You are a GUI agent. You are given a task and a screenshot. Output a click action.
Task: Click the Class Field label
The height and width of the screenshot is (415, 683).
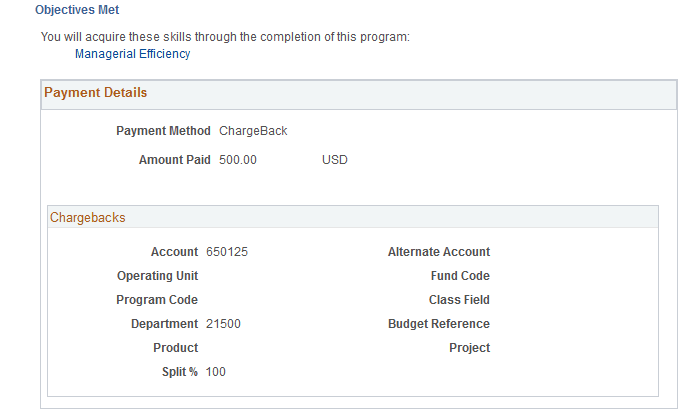[x=459, y=300]
